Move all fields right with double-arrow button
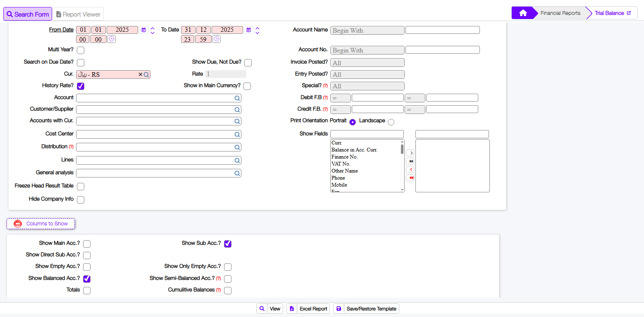The height and width of the screenshot is (317, 644). pos(410,161)
